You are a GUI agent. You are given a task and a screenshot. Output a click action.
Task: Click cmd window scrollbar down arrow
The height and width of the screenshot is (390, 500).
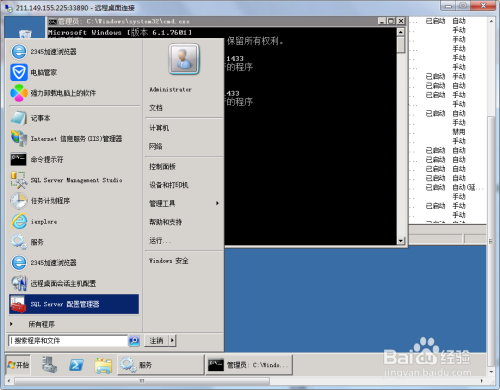click(401, 241)
